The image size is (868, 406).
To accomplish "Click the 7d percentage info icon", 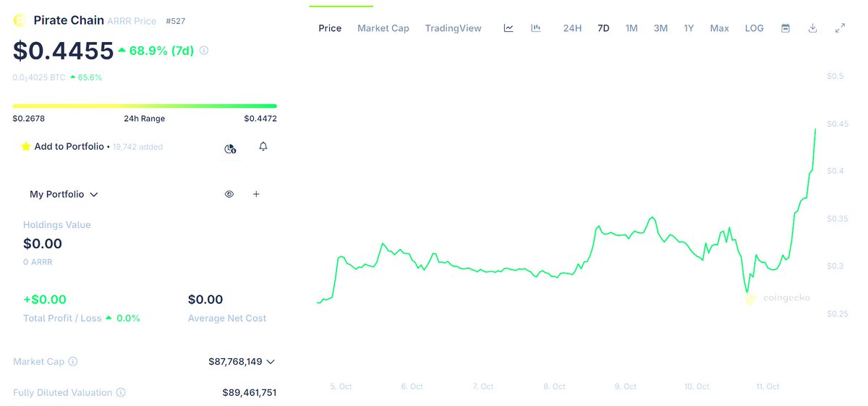I will click(204, 51).
